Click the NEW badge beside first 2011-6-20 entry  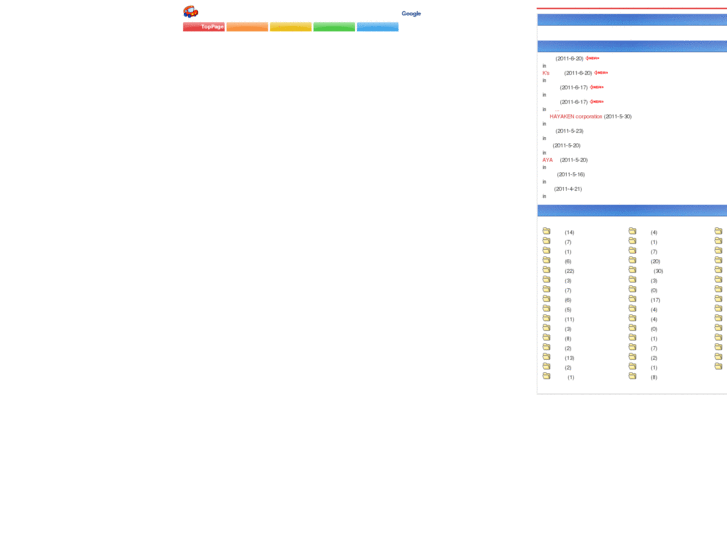click(593, 58)
